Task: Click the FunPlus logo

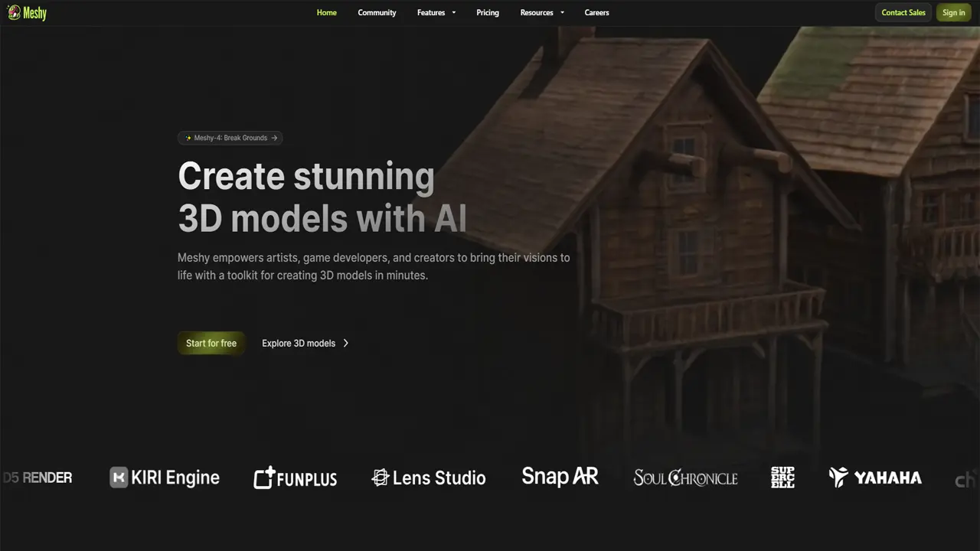Action: [x=296, y=478]
